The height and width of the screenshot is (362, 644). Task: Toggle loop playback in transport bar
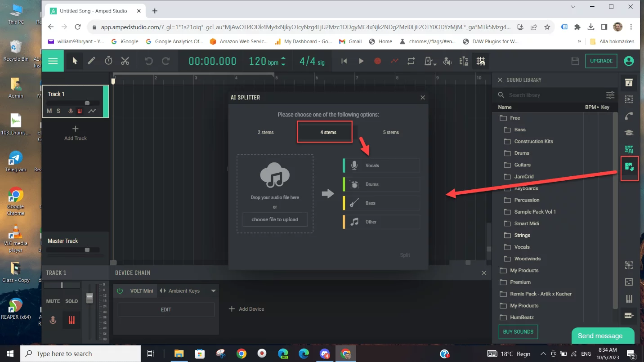(411, 61)
